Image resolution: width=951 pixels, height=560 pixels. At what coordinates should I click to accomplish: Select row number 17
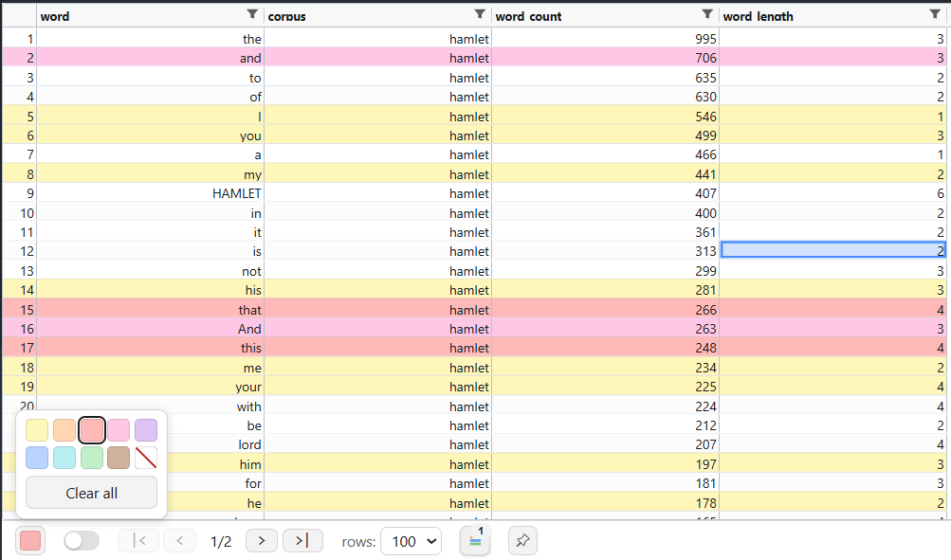(19, 348)
